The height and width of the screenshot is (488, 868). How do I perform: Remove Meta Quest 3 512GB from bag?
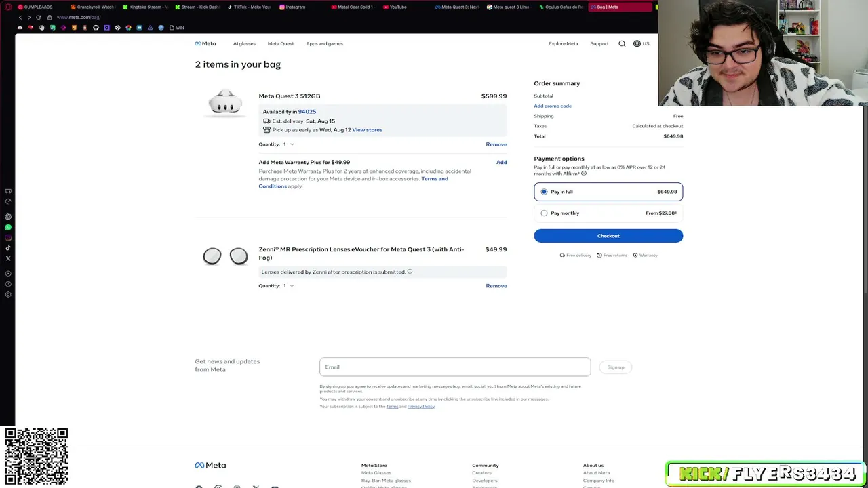click(496, 144)
